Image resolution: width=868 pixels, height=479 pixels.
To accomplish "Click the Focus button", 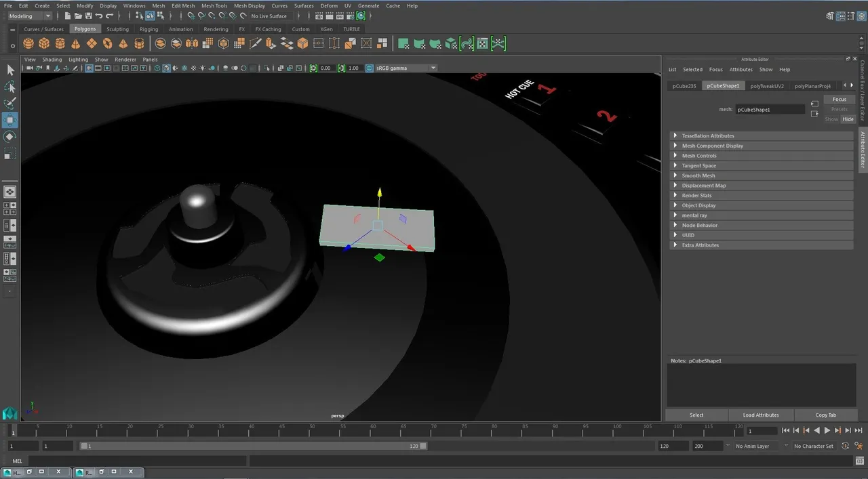I will tap(840, 99).
